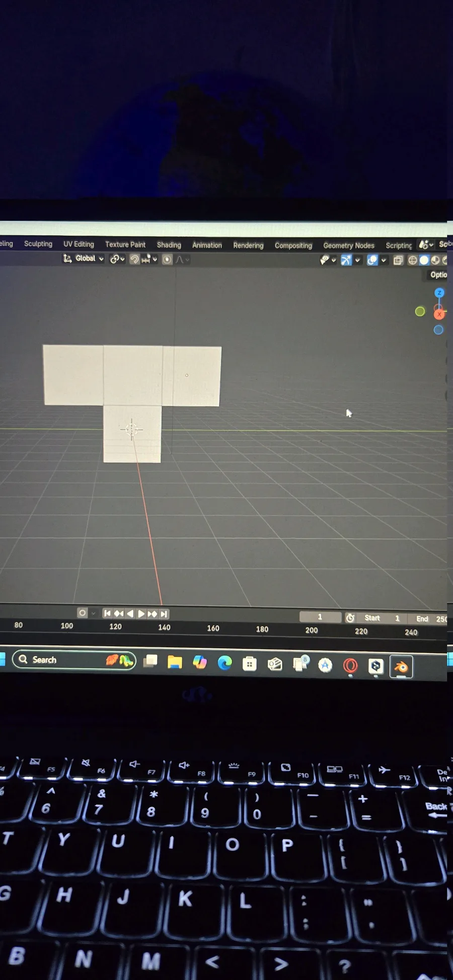453x980 pixels.
Task: Jump to the next keyframe
Action: tap(153, 614)
